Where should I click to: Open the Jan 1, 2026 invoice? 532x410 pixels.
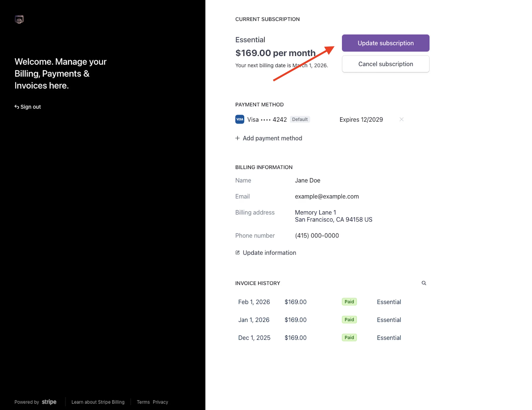click(x=254, y=320)
